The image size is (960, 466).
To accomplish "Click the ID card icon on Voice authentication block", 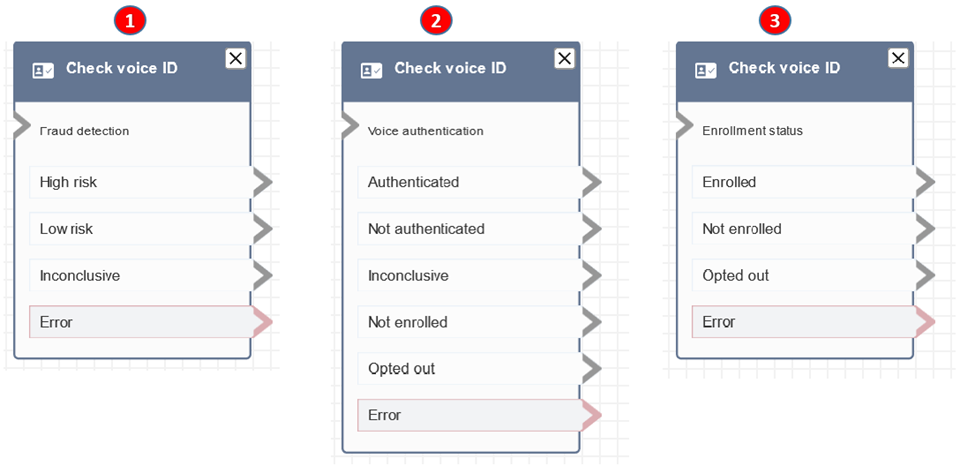I will click(371, 70).
